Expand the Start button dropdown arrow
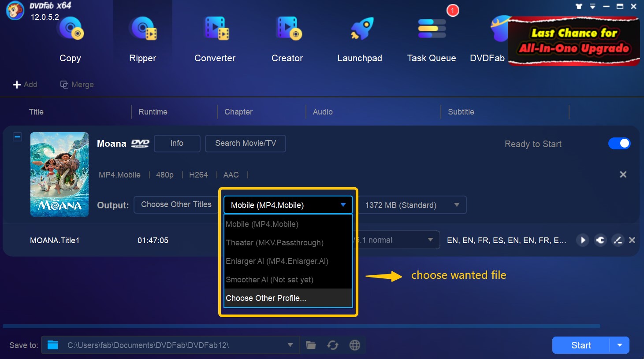This screenshot has width=644, height=359. click(x=620, y=345)
